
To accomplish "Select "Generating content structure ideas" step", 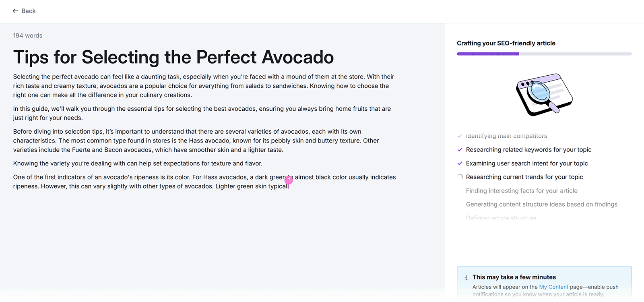I will 541,204.
